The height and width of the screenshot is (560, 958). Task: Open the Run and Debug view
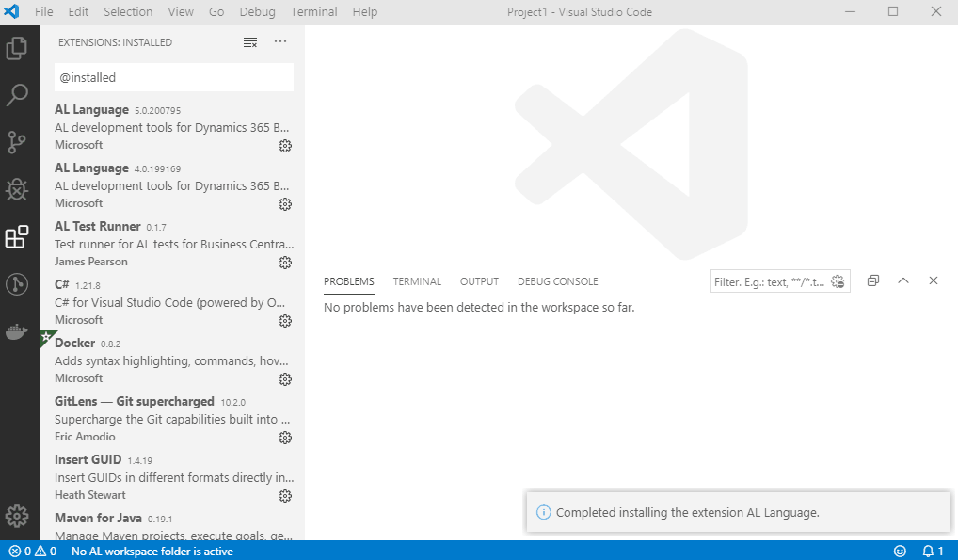(x=17, y=188)
